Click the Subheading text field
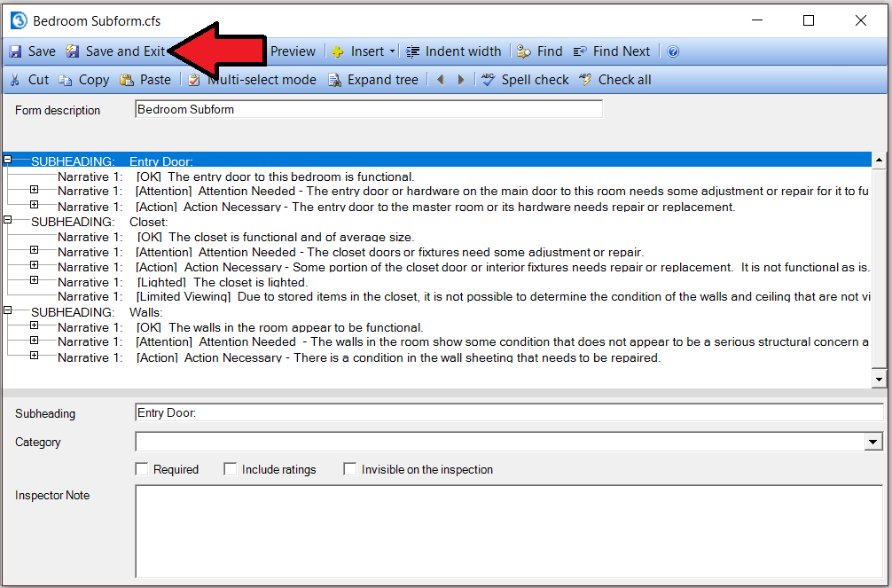Screen dimensions: 892x588 [509, 412]
